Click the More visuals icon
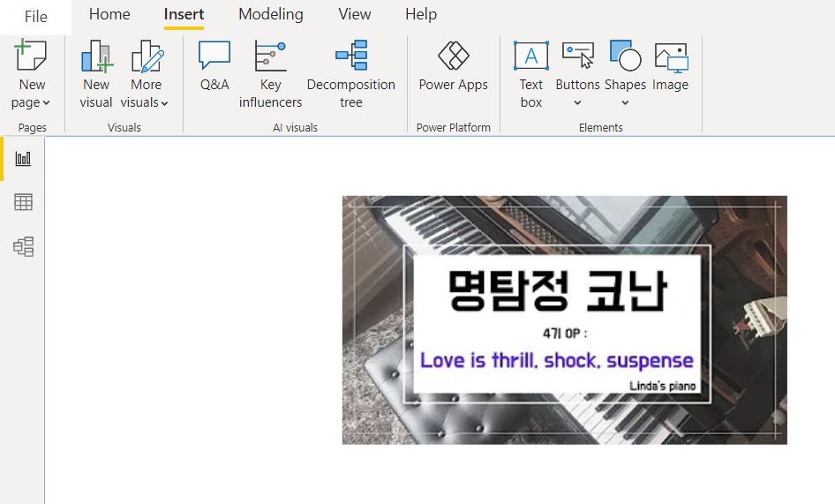 pyautogui.click(x=147, y=56)
